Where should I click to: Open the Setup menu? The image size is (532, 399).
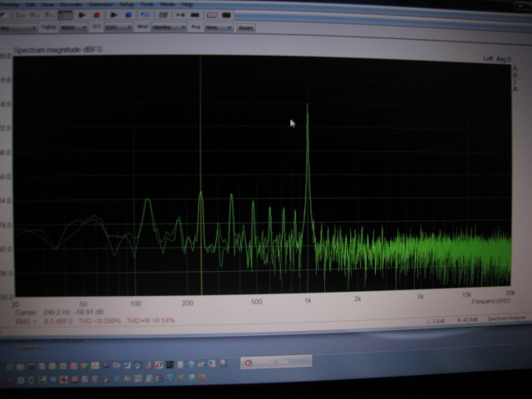pyautogui.click(x=126, y=4)
